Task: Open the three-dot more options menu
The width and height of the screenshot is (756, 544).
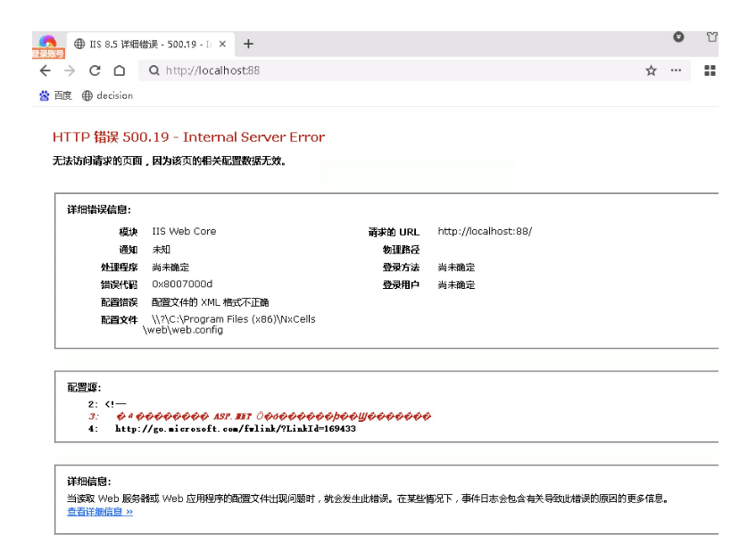Action: coord(676,71)
